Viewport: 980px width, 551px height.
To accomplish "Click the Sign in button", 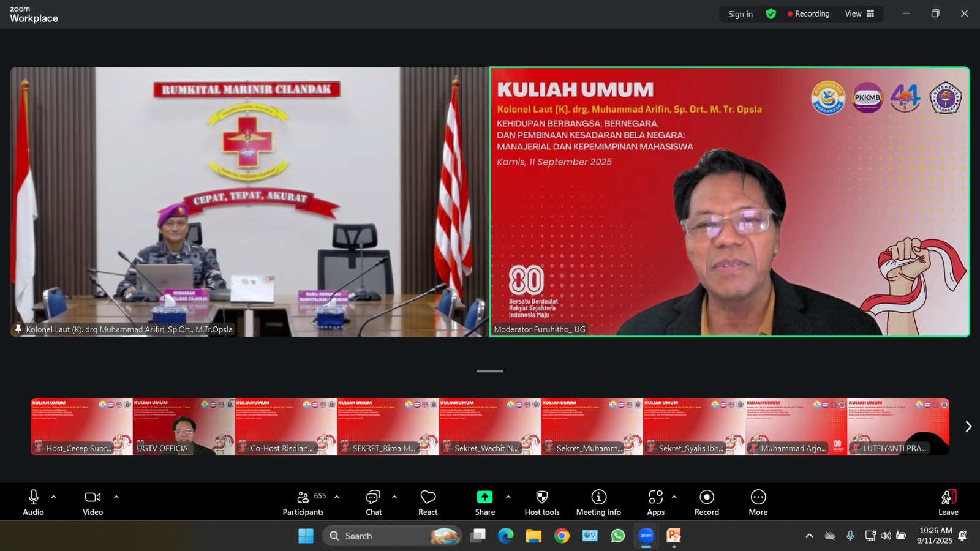I will 740,14.
